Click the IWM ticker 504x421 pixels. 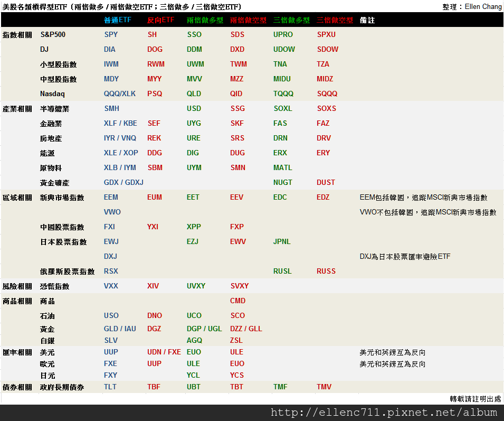111,64
